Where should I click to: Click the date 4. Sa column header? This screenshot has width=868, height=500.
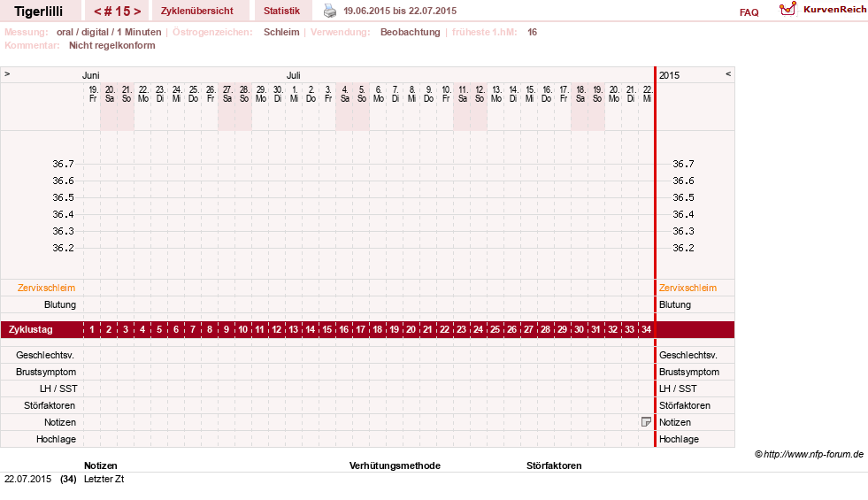pyautogui.click(x=345, y=94)
